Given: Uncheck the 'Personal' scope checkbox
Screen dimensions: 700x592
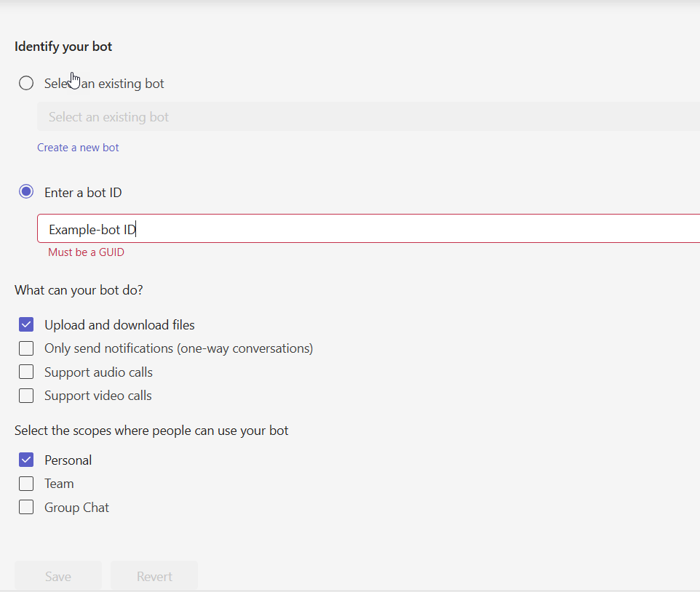Looking at the screenshot, I should click(26, 460).
